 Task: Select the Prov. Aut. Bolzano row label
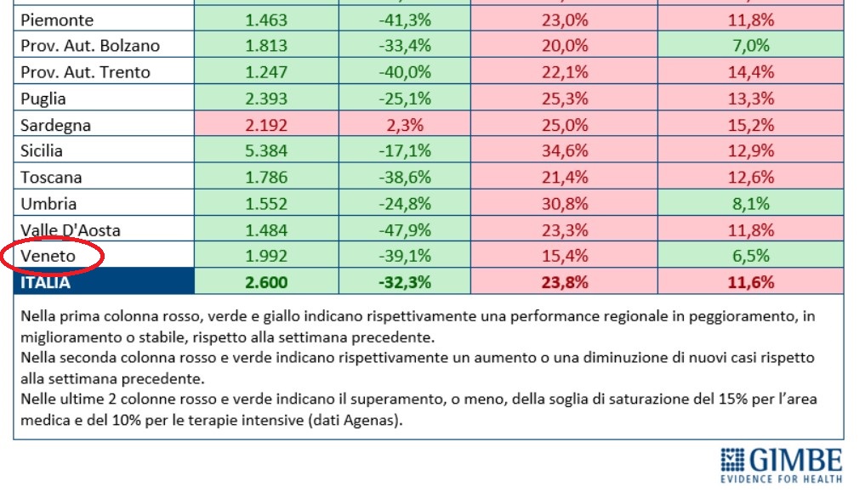90,46
